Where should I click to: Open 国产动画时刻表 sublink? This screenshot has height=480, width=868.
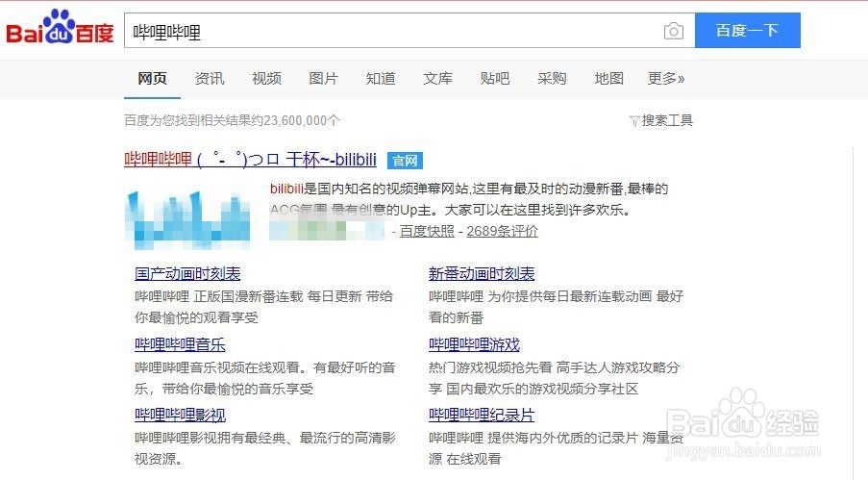187,273
